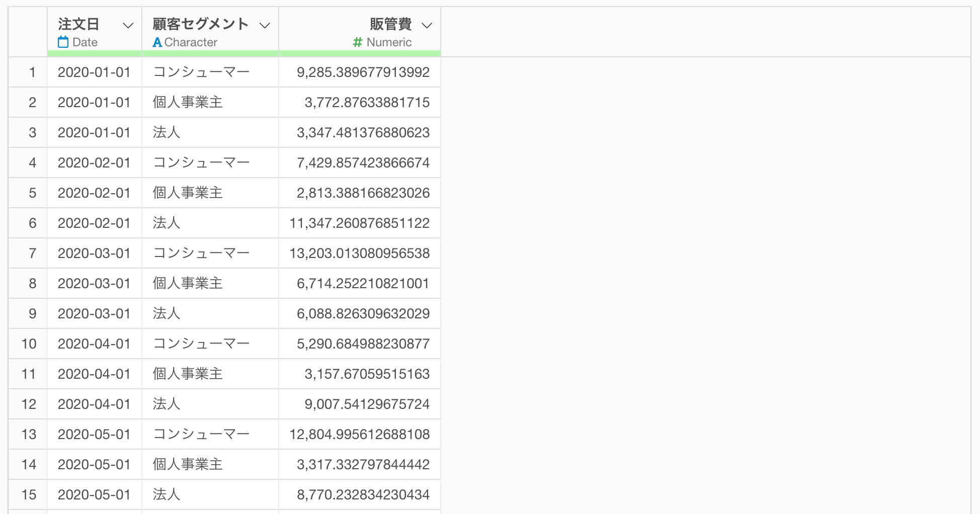The image size is (980, 514).
Task: Open the 販管費 column dropdown menu
Action: [x=427, y=26]
